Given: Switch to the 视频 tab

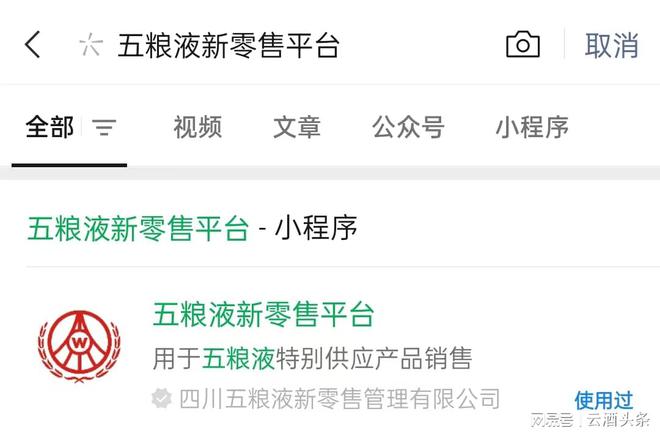Looking at the screenshot, I should [x=198, y=127].
